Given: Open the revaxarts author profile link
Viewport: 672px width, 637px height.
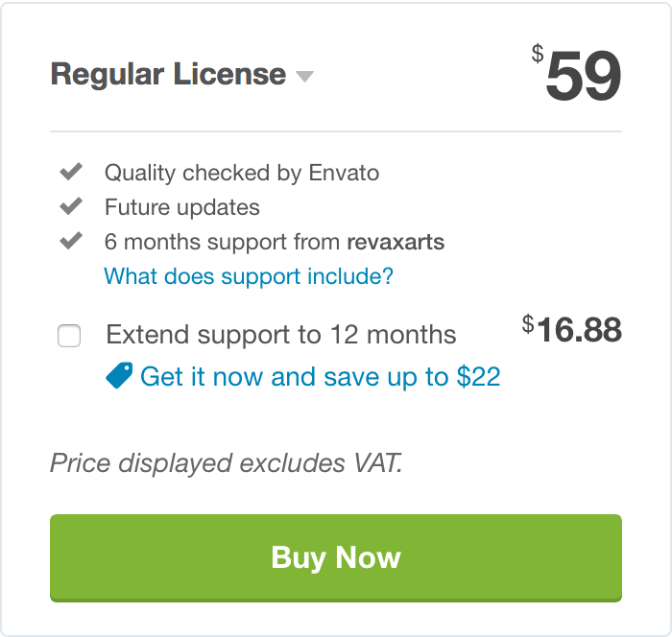Looking at the screenshot, I should pyautogui.click(x=396, y=242).
